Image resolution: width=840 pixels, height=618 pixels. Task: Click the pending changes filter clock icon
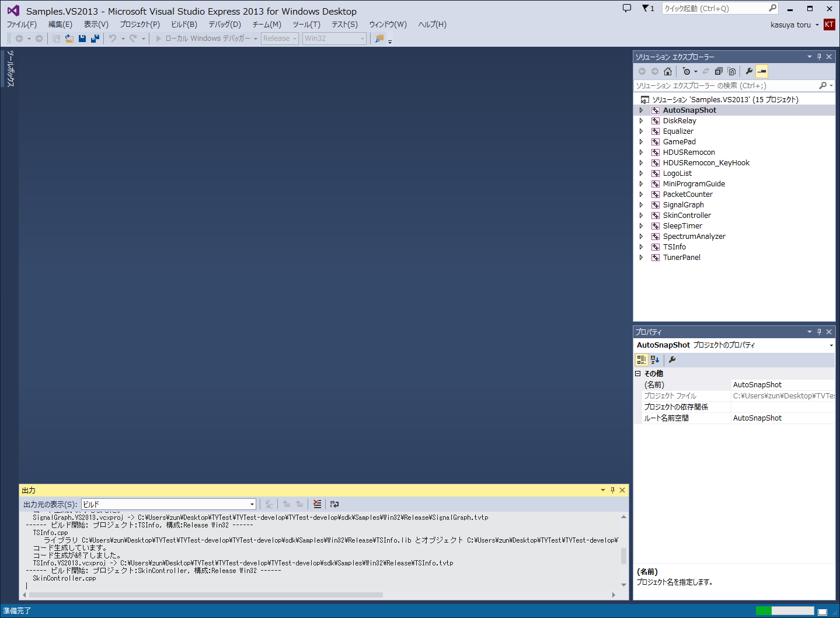click(687, 71)
